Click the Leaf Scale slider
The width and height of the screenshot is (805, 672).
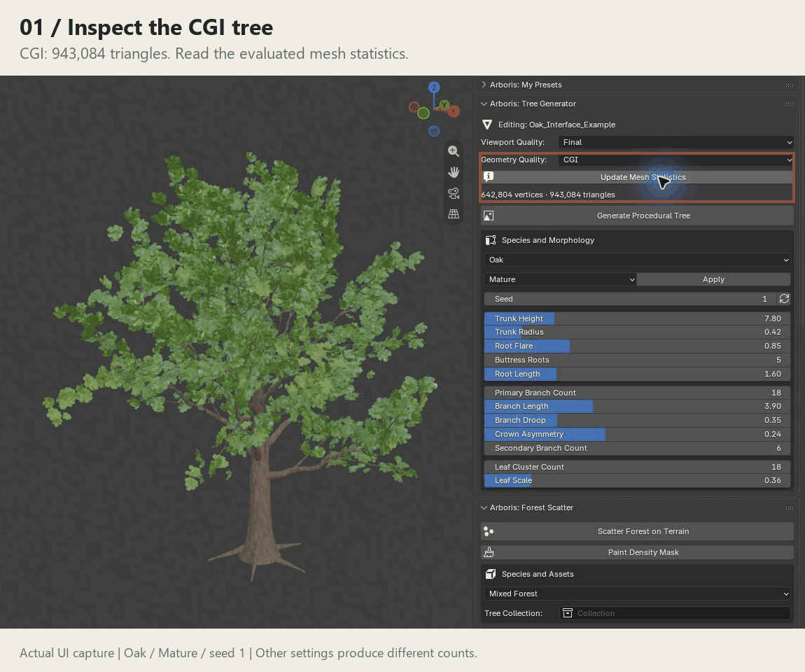click(637, 480)
